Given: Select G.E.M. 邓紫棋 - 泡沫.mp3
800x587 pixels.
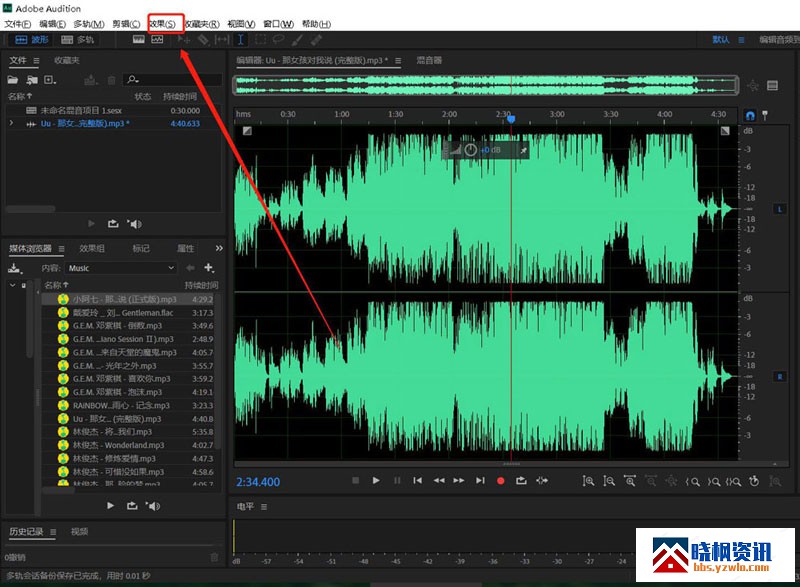Looking at the screenshot, I should click(x=128, y=392).
